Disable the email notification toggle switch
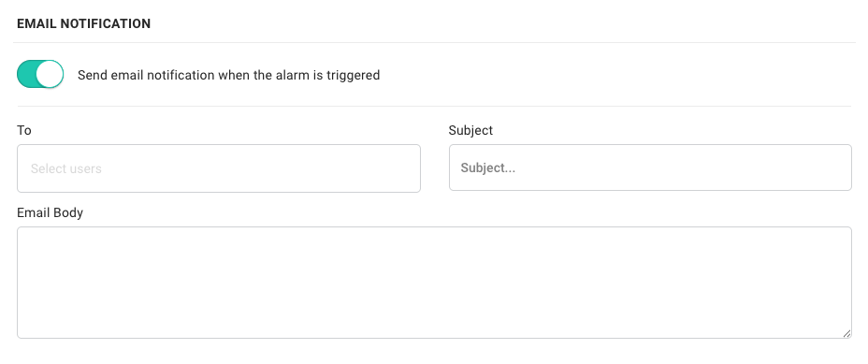The image size is (868, 364). [x=40, y=74]
